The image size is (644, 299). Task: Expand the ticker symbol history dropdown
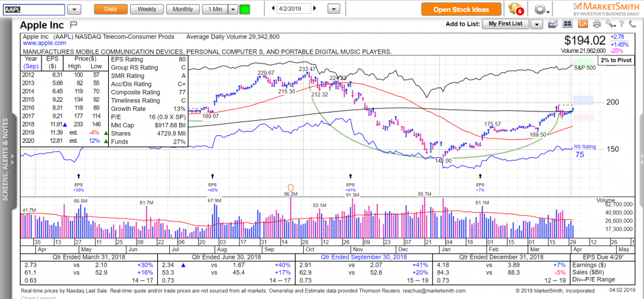coord(74,9)
